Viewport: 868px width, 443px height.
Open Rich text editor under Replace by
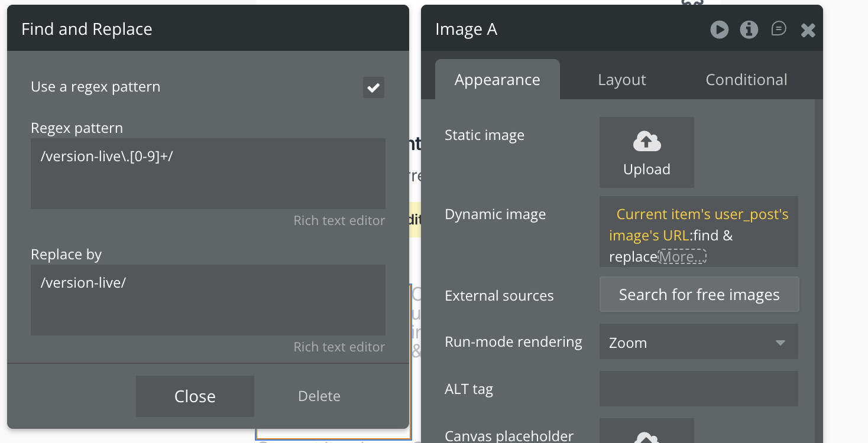339,347
